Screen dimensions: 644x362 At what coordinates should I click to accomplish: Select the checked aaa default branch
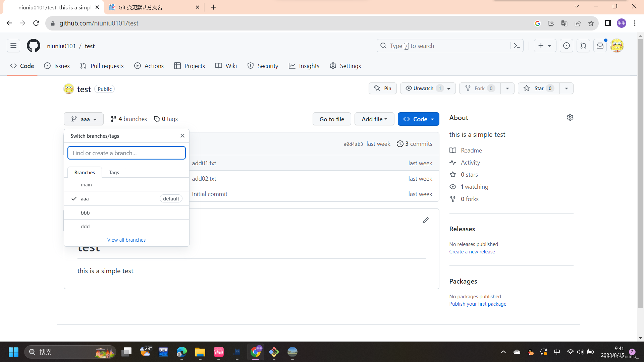point(126,199)
